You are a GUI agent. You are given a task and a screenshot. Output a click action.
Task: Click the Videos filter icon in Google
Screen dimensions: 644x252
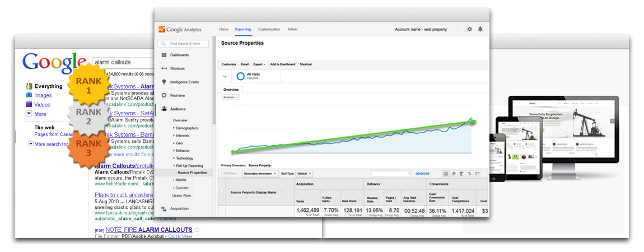[x=29, y=104]
